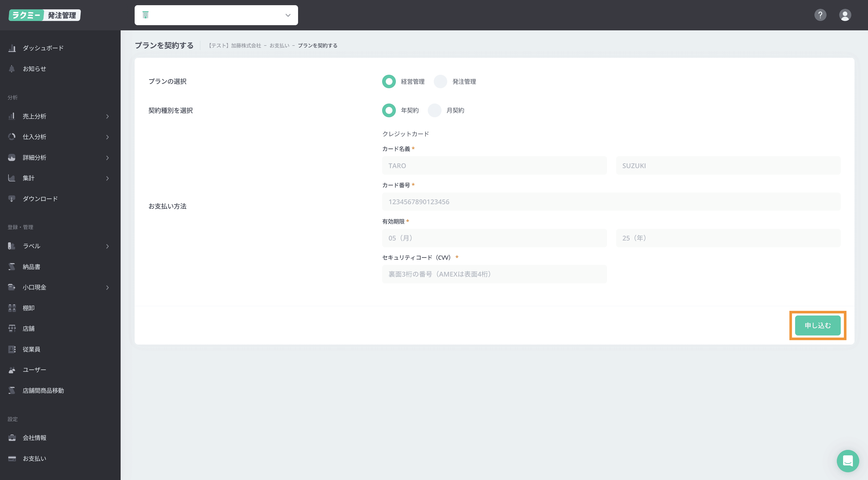Open the company selector dropdown in header

[216, 15]
